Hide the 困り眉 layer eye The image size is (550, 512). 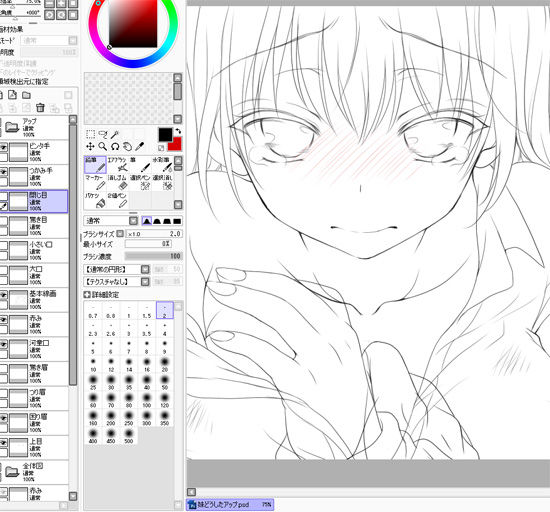click(3, 418)
